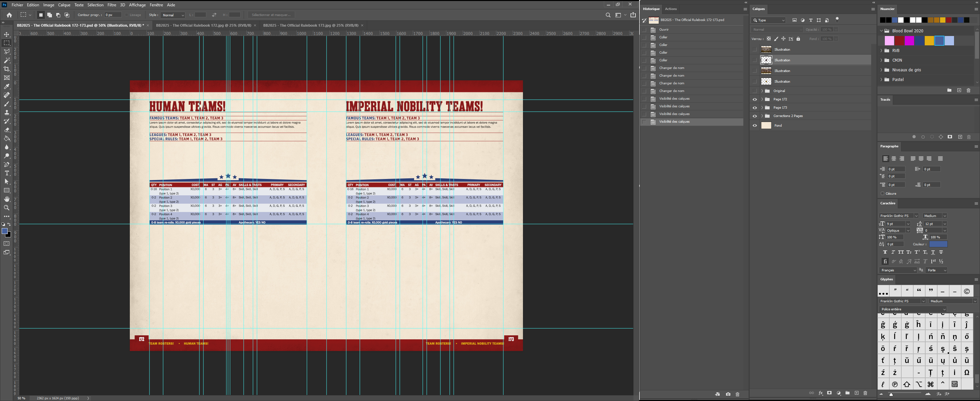Switch to the Rulebook 173.jpg document tab
The width and height of the screenshot is (980, 401).
pos(311,25)
